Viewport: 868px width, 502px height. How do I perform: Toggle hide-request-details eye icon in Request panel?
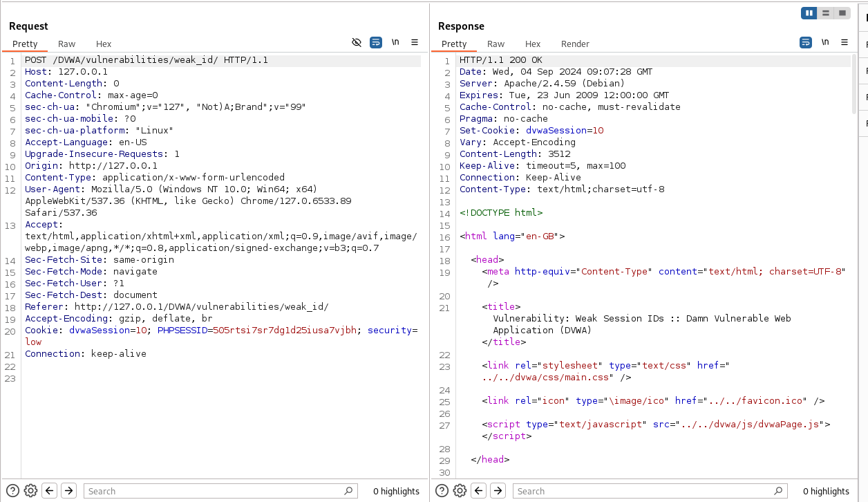pyautogui.click(x=357, y=42)
